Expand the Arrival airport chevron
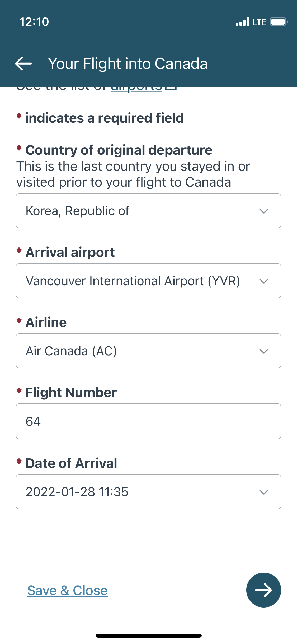The height and width of the screenshot is (644, 297). [x=264, y=281]
